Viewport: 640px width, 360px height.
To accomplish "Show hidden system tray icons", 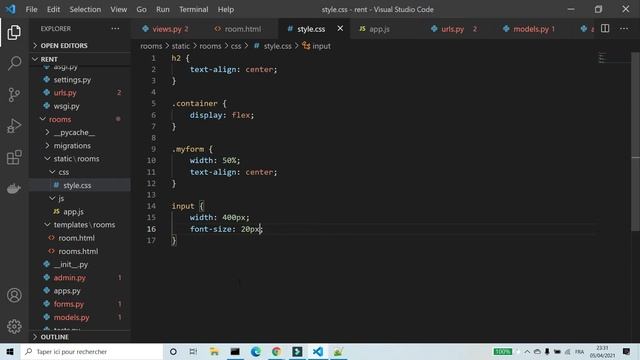I will (527, 351).
